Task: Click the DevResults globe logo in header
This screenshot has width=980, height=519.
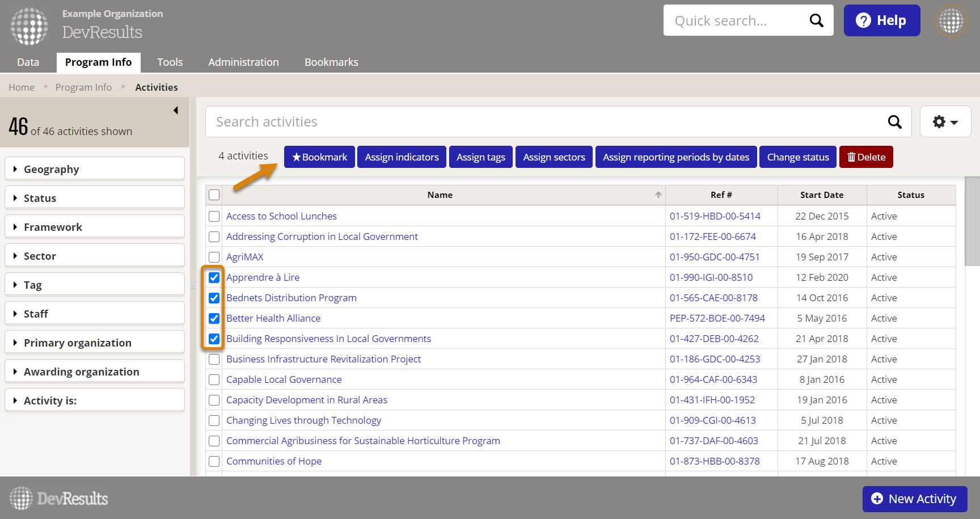Action: tap(29, 26)
